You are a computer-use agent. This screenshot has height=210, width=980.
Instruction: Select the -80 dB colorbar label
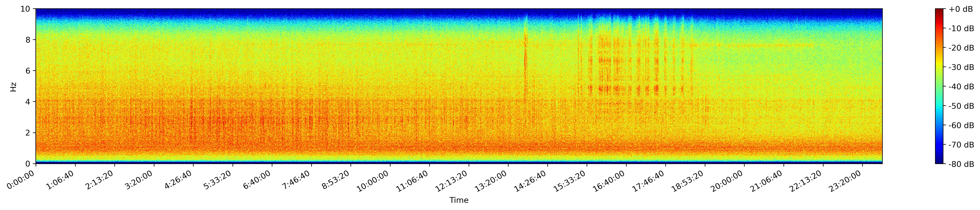pyautogui.click(x=961, y=164)
